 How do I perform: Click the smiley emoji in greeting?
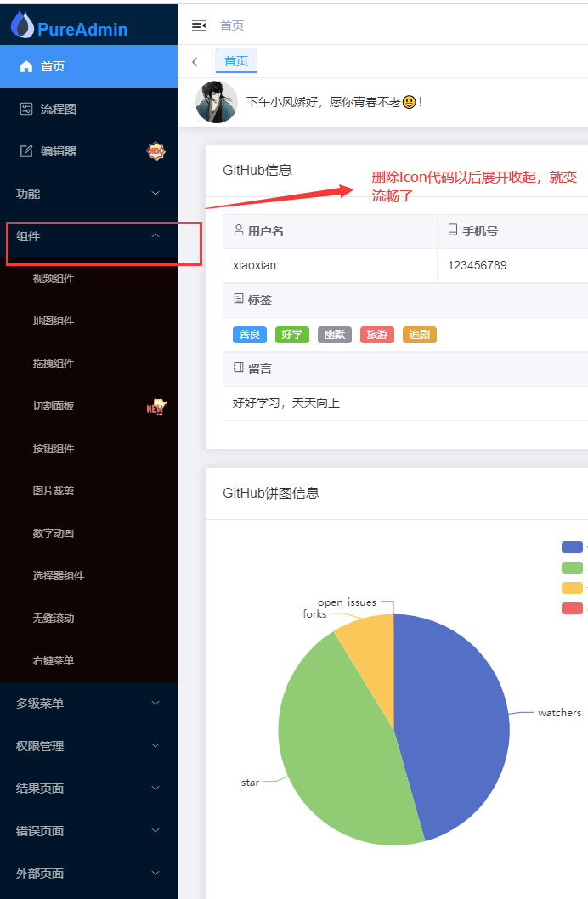tap(410, 102)
